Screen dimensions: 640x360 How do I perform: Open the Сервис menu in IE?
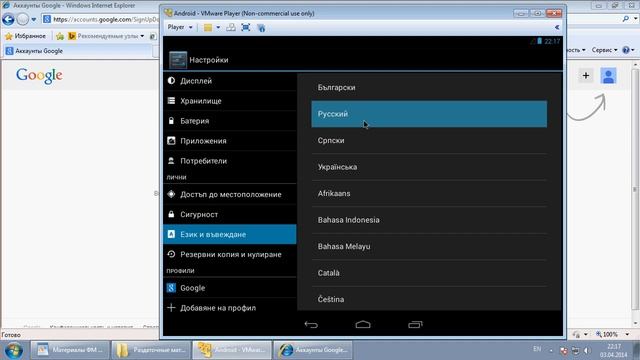click(604, 50)
